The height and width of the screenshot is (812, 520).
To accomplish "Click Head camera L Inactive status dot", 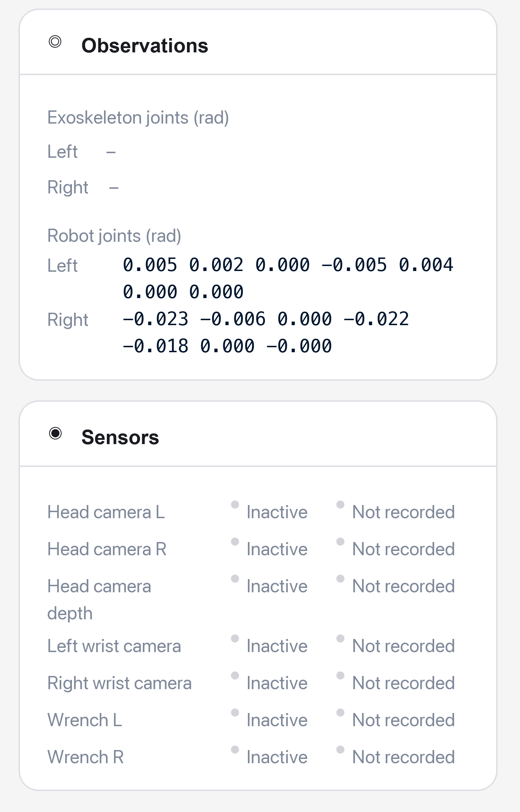I will (235, 504).
